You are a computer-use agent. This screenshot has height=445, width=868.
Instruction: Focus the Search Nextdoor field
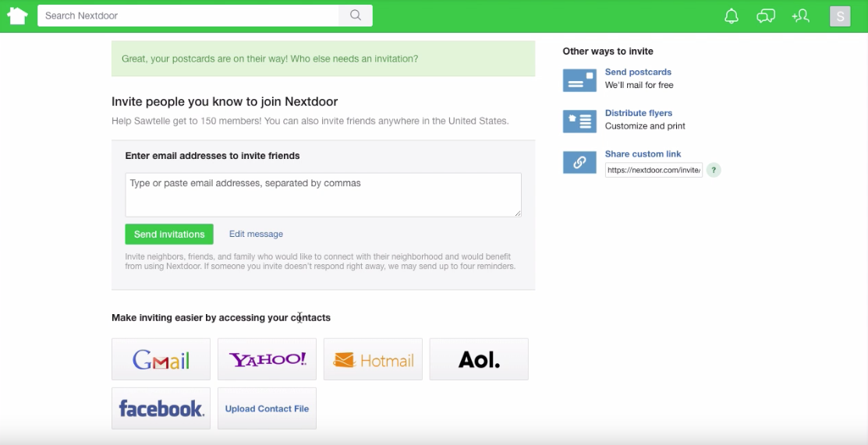click(188, 16)
